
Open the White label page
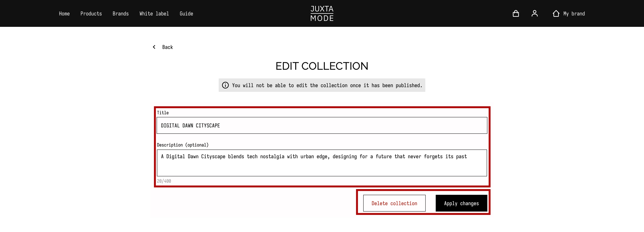coord(154,14)
